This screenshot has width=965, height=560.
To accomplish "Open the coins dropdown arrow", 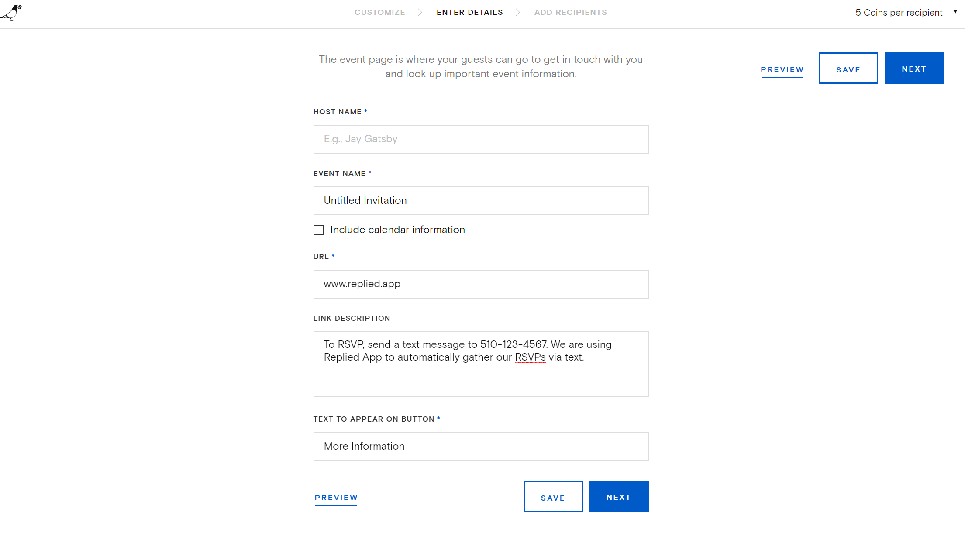I will [x=955, y=12].
